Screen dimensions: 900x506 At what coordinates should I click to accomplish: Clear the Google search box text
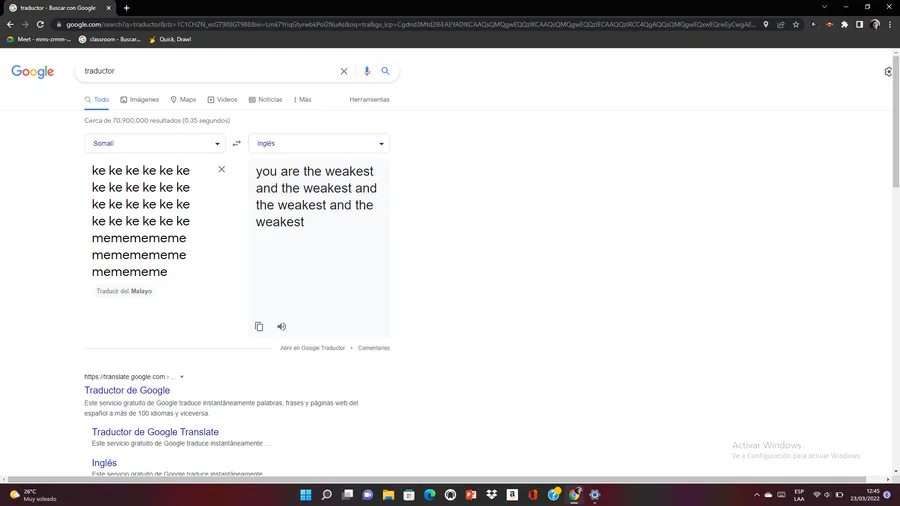(344, 71)
